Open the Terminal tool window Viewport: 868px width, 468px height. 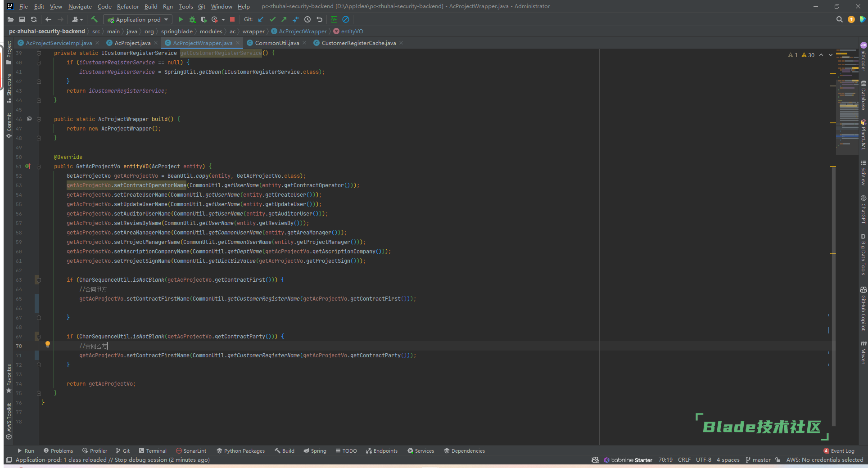pyautogui.click(x=153, y=450)
